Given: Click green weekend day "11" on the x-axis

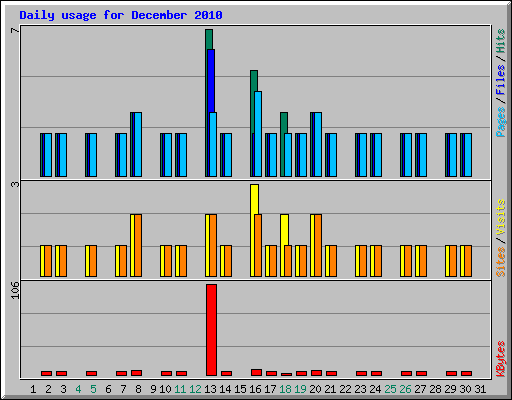Looking at the screenshot, I should 180,389.
